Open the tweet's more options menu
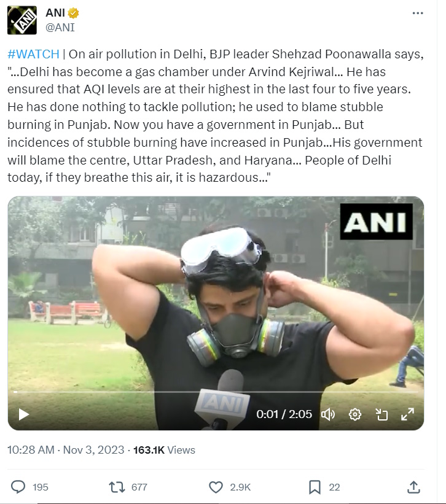 click(418, 13)
